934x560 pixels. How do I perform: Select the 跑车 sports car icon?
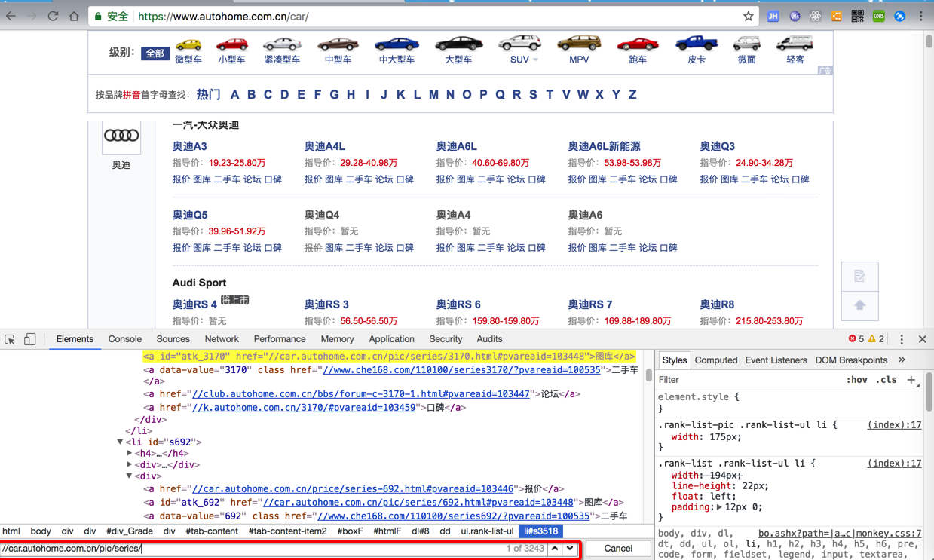click(x=638, y=44)
